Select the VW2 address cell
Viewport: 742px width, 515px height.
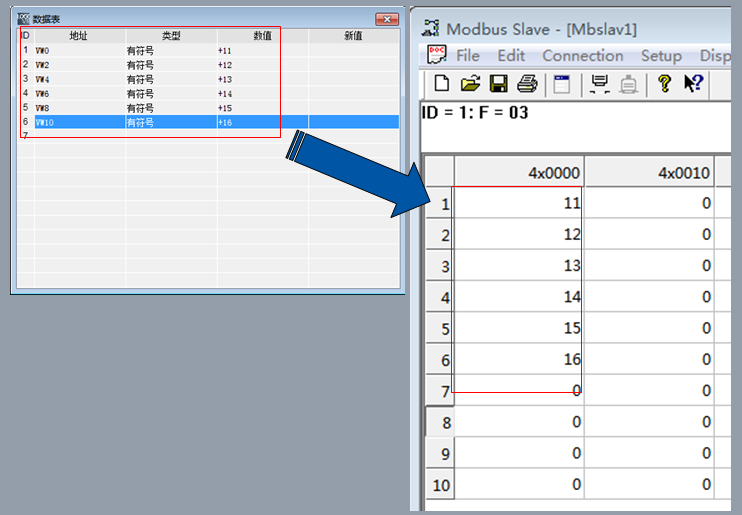pos(80,65)
